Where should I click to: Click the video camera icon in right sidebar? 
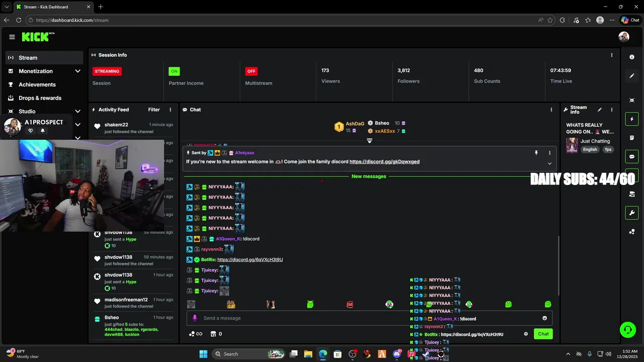[632, 194]
